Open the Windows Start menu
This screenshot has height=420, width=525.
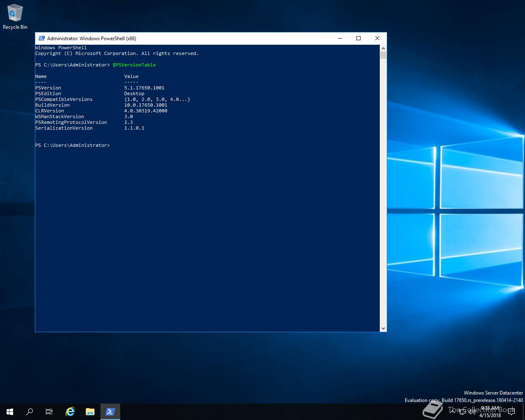[x=10, y=412]
